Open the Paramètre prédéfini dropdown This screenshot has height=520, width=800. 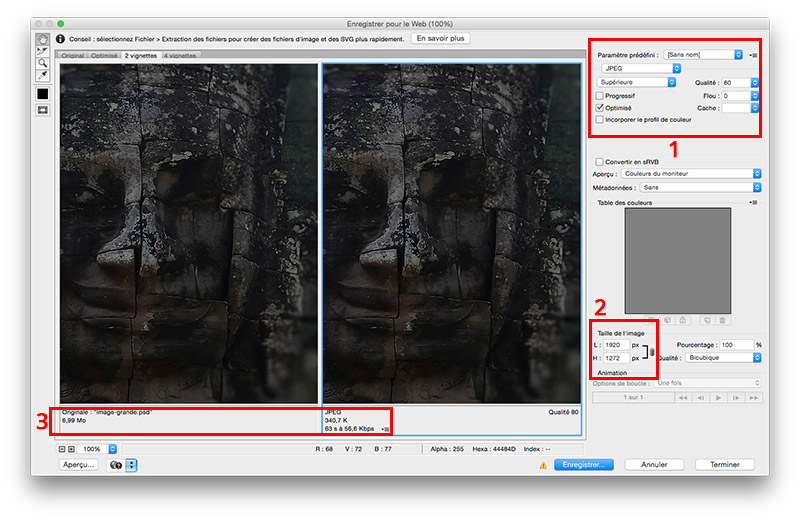[x=703, y=55]
